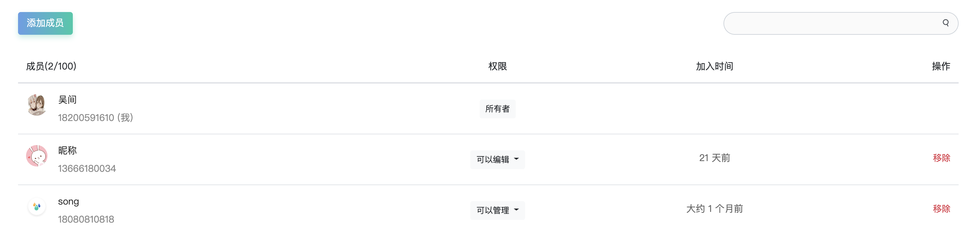Open the 可以管理 permission dropdown
Screen dimensions: 980x250
tap(493, 210)
